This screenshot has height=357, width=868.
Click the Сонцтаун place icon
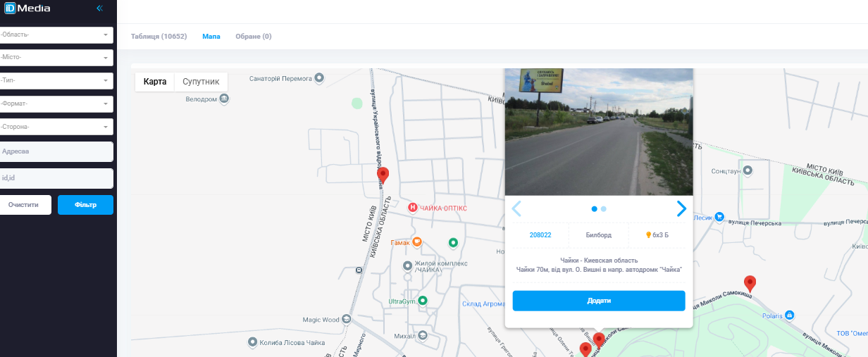748,170
